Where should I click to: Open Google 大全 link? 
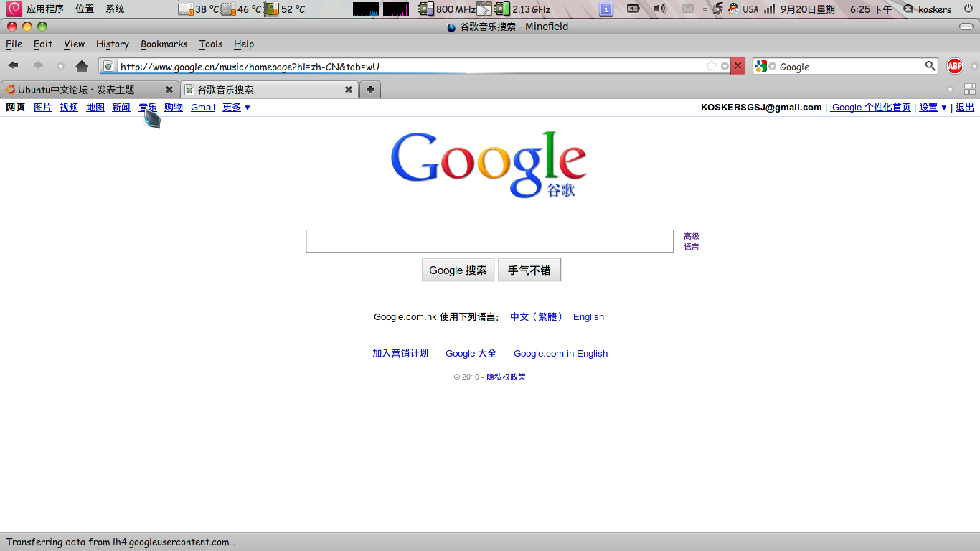(471, 353)
